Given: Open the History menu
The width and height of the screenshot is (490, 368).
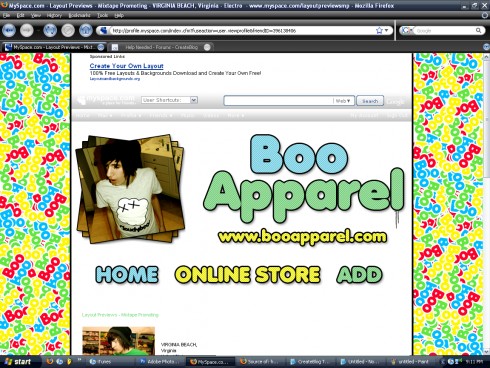Looking at the screenshot, I should point(54,15).
